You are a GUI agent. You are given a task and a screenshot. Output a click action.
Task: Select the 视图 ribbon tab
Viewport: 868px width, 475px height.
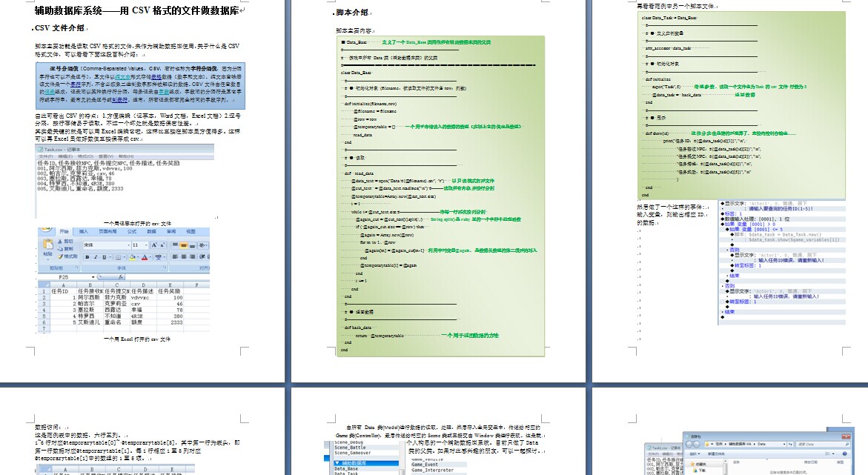(x=191, y=231)
